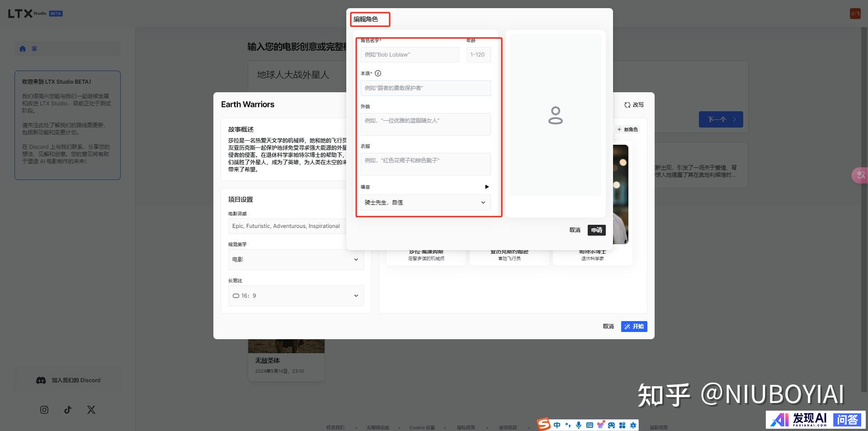Open the 长宽比 16:9 aspect ratio dropdown

click(x=296, y=296)
